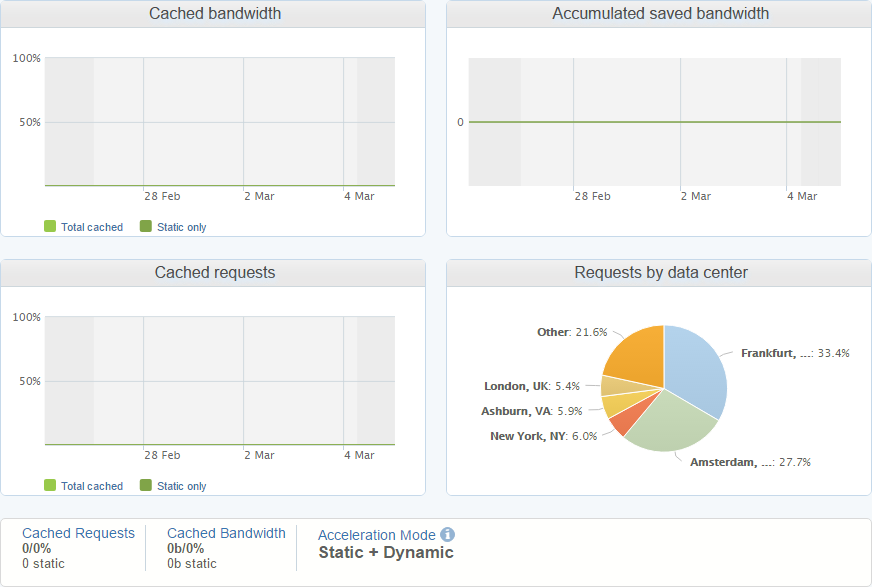Viewport: 872px width, 587px height.
Task: Expand the Requests by data center panel header
Action: [x=658, y=272]
